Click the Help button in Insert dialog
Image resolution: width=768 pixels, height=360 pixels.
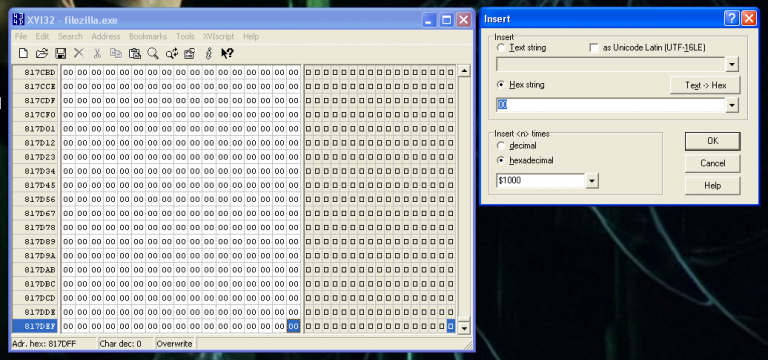click(712, 186)
